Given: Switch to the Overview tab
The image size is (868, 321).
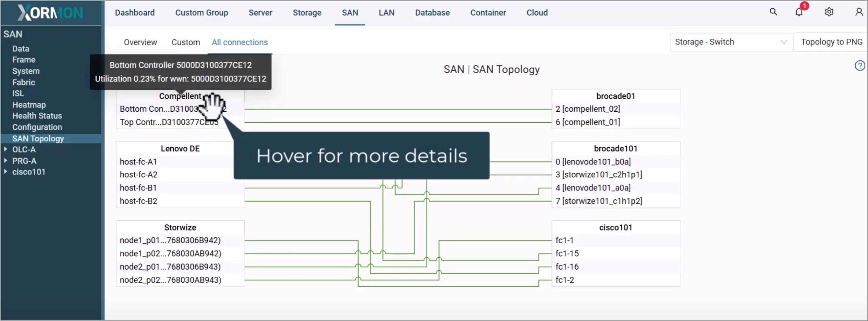Looking at the screenshot, I should (x=140, y=42).
